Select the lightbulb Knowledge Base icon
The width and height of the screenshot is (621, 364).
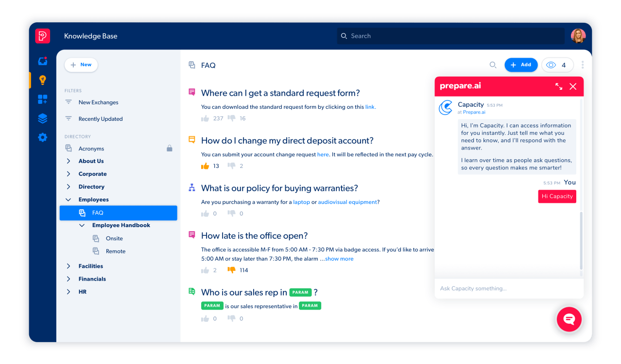tap(43, 80)
